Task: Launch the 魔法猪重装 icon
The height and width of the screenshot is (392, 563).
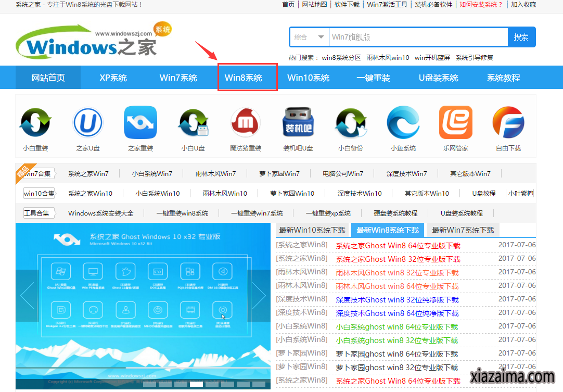Action: tap(246, 122)
